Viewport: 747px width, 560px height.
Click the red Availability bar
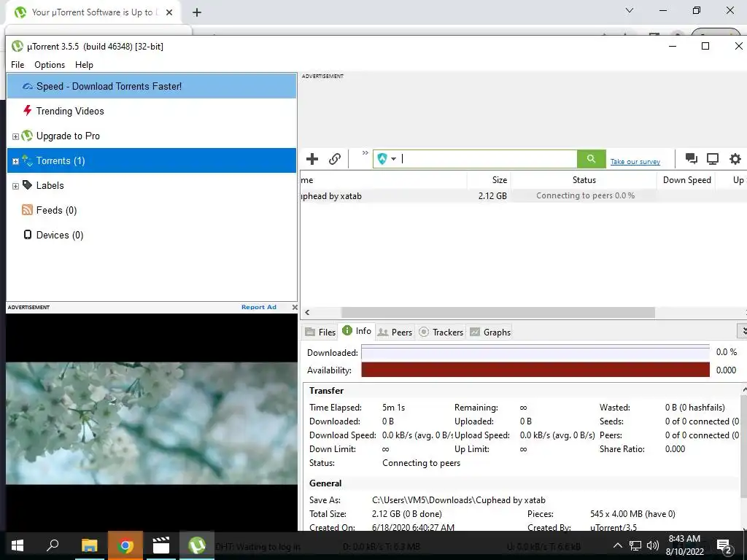[x=535, y=370]
